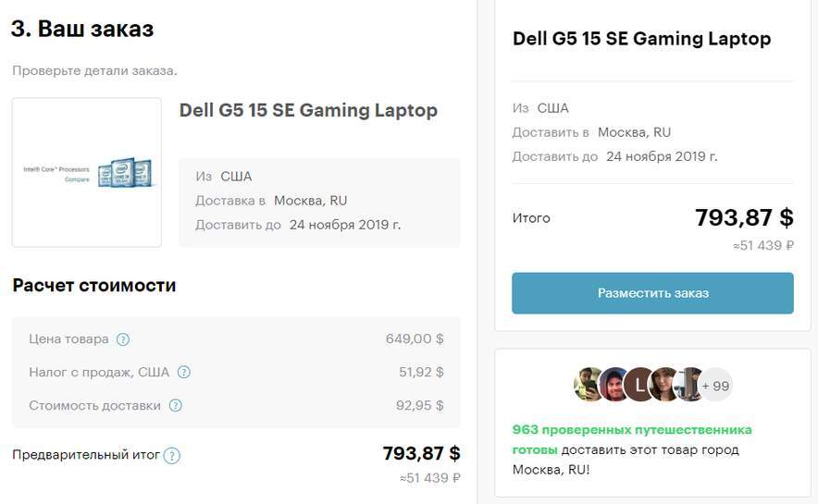Click the delivery cost value 92,95 $
The height and width of the screenshot is (504, 818).
420,406
